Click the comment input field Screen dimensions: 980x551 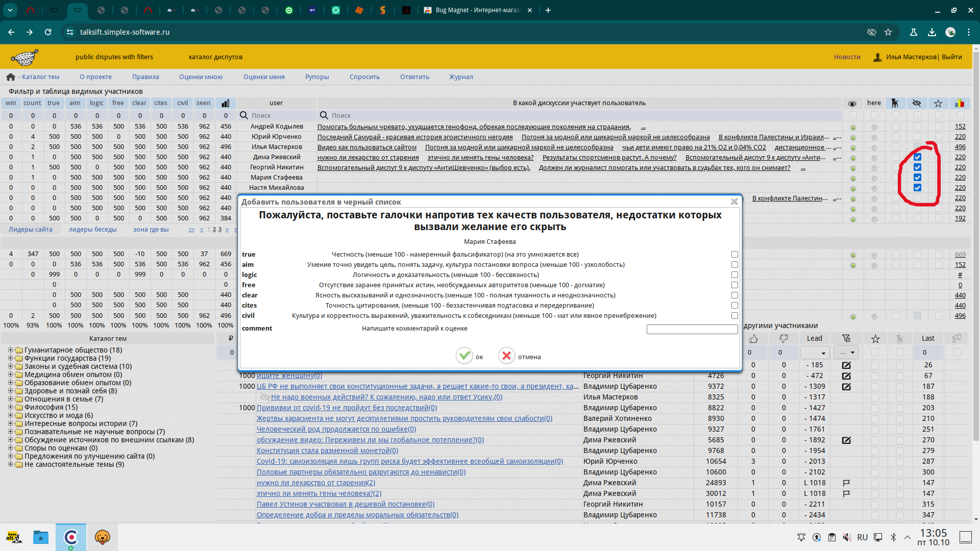tap(692, 329)
